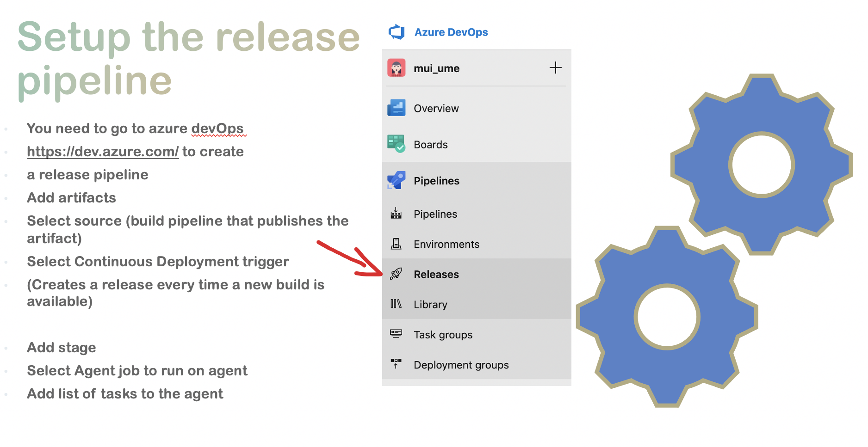Click the 'Add artifacts' bullet text
This screenshot has width=868, height=447.
(71, 198)
